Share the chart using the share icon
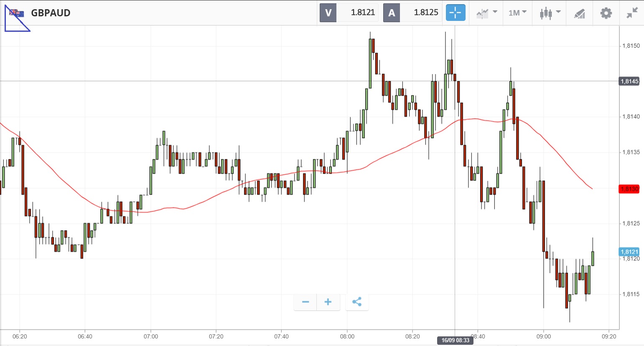 coord(357,302)
